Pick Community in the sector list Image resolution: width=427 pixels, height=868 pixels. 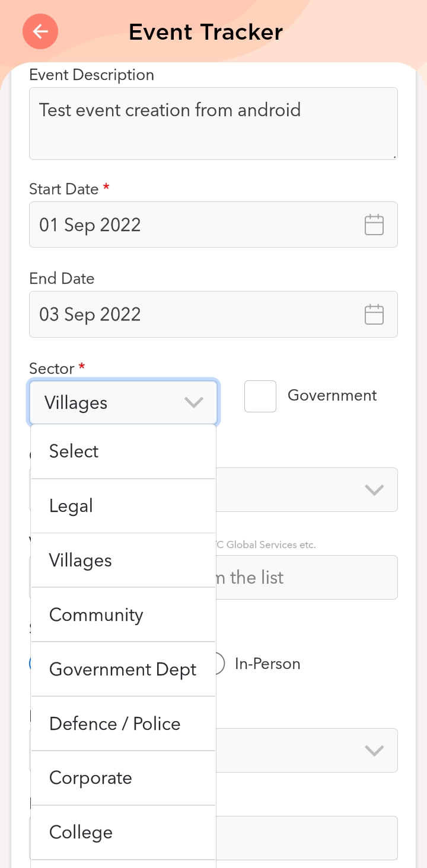123,615
